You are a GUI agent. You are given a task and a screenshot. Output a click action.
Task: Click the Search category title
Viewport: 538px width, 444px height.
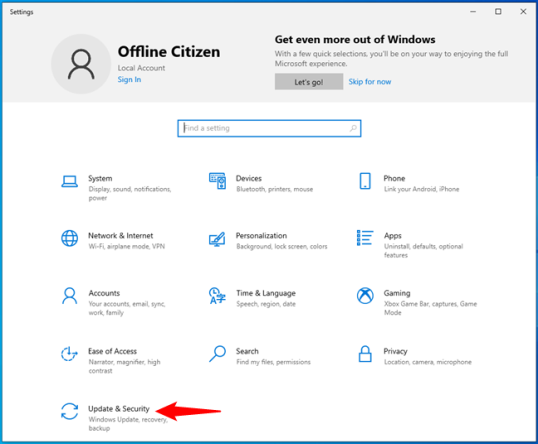coord(247,351)
